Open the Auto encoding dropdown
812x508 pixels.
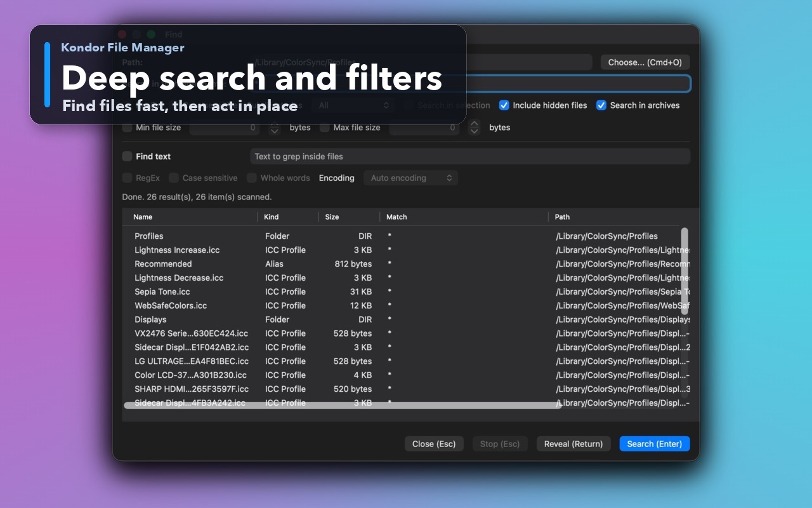(410, 178)
